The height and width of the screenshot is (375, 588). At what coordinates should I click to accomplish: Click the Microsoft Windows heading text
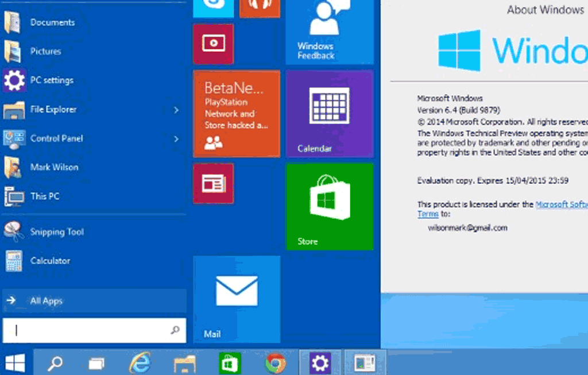450,99
